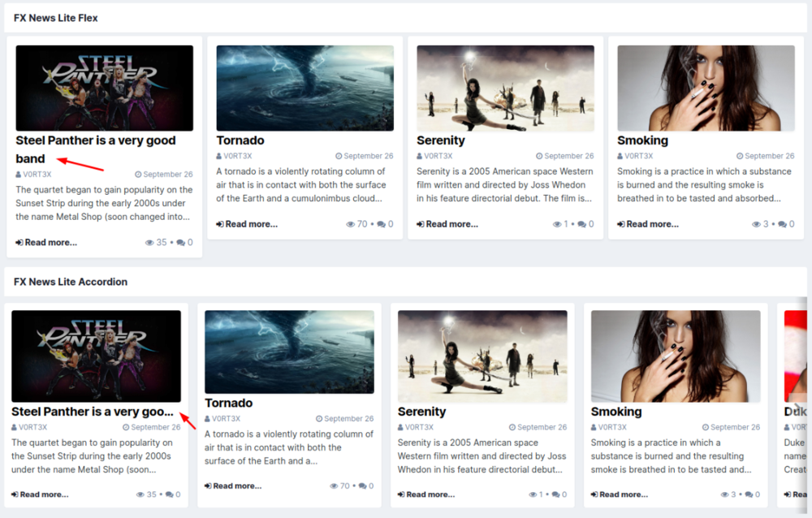Open the Serenity thumbnail in Accordion section
812x518 pixels.
tap(482, 356)
